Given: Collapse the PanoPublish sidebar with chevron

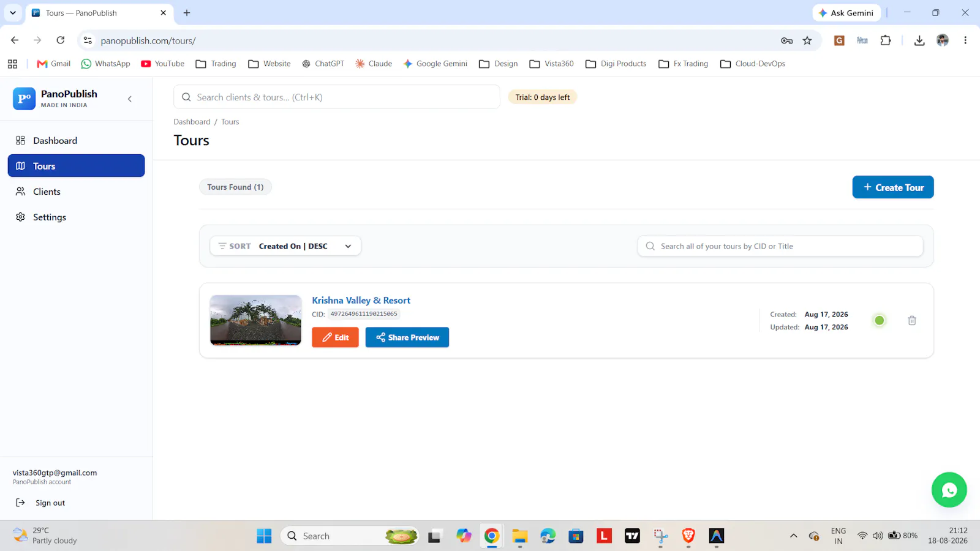Looking at the screenshot, I should (129, 99).
